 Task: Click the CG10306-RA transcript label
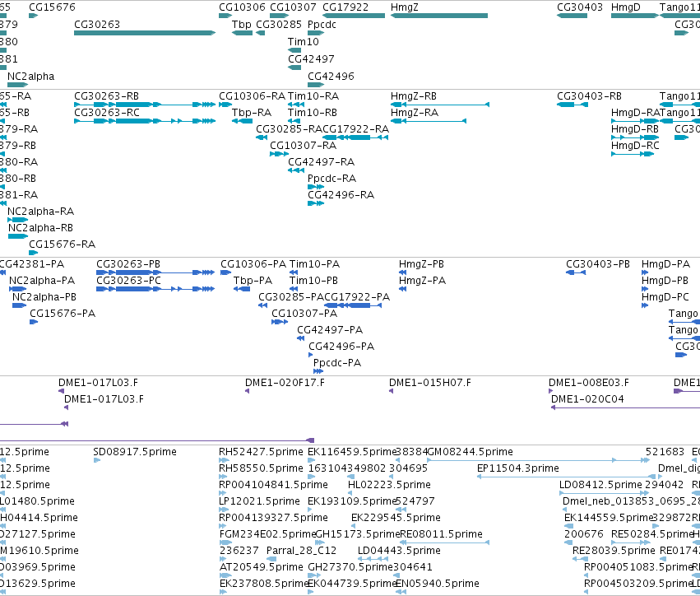(252, 96)
